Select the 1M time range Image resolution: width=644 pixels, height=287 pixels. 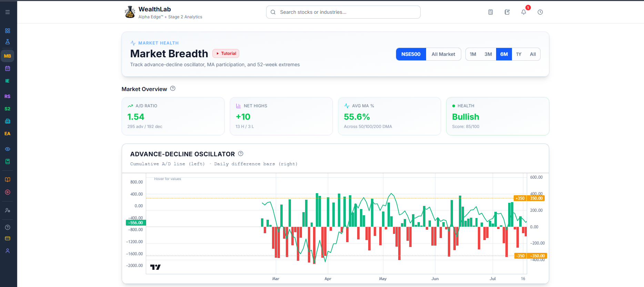click(x=473, y=54)
